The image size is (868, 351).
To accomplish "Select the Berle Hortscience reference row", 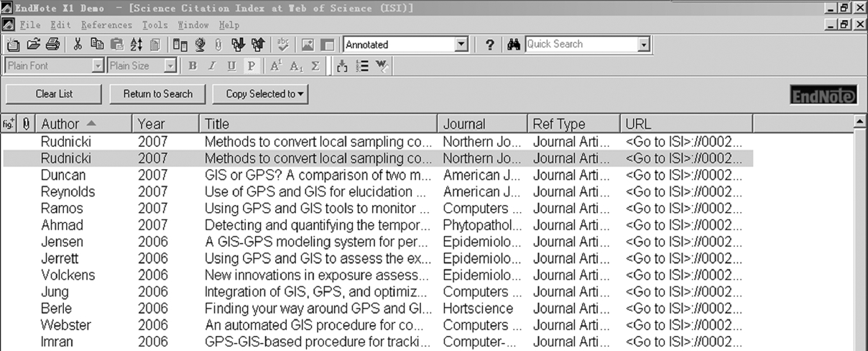I will [x=378, y=309].
